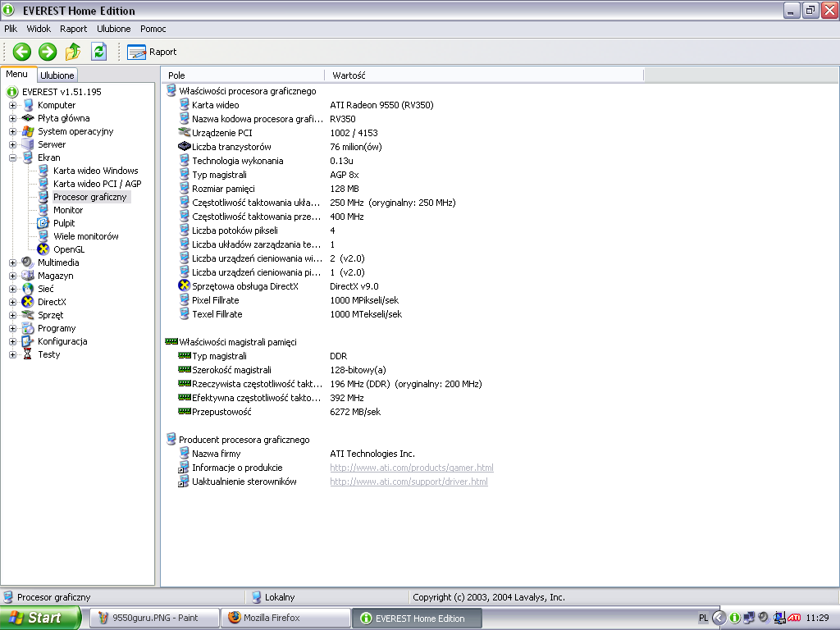Click EVEREST Home Edition taskbar button
This screenshot has width=840, height=630.
[417, 619]
